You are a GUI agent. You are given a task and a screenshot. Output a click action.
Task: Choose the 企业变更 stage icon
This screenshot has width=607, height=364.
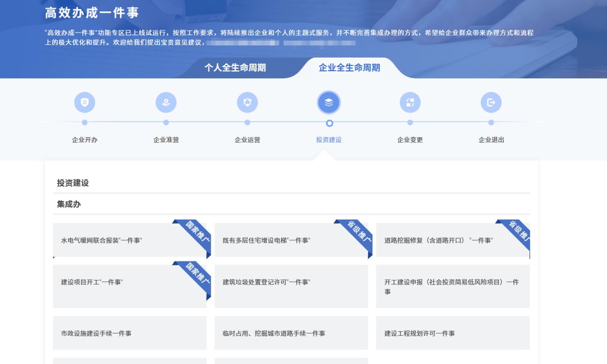410,103
